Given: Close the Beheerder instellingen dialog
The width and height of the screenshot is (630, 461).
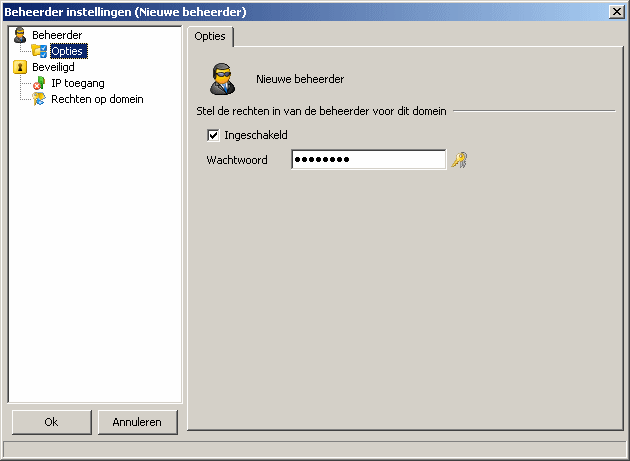Looking at the screenshot, I should pos(616,12).
